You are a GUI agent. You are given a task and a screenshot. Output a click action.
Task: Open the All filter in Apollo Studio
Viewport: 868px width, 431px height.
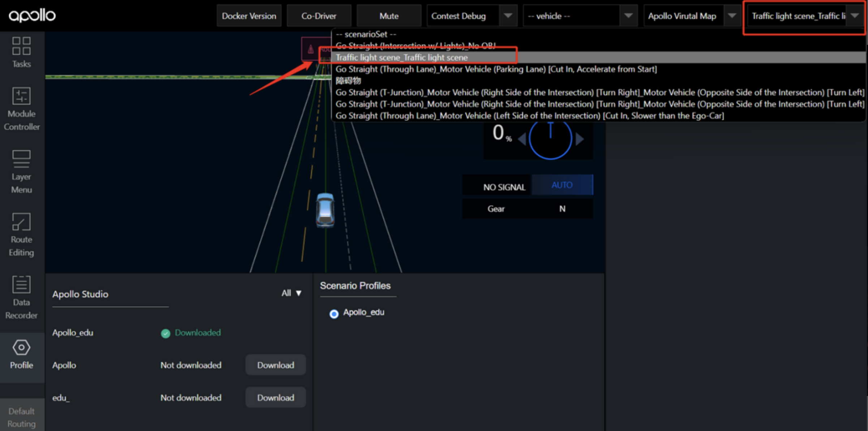pyautogui.click(x=291, y=293)
